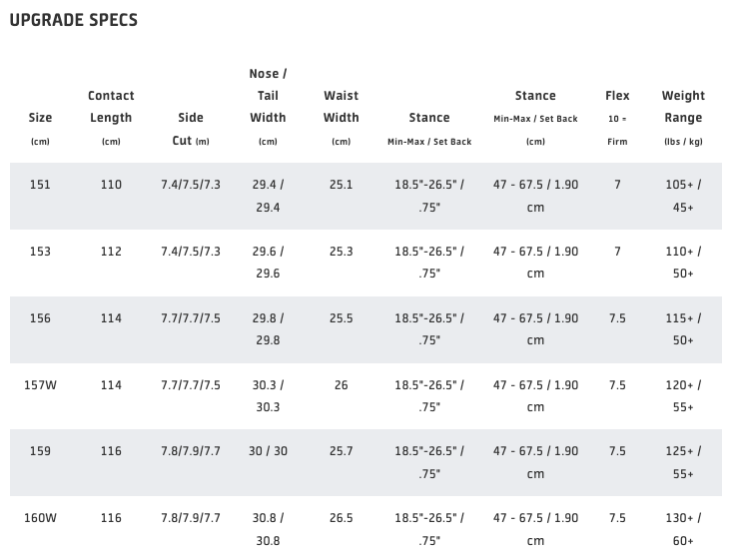Select the 157W size row label
Image resolution: width=732 pixels, height=560 pixels.
tap(40, 385)
